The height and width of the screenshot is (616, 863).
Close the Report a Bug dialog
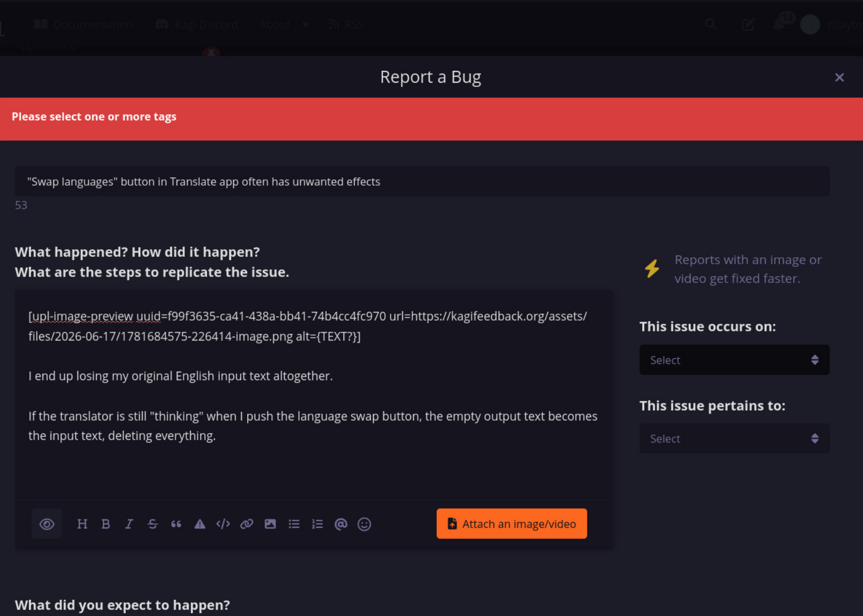pyautogui.click(x=839, y=77)
